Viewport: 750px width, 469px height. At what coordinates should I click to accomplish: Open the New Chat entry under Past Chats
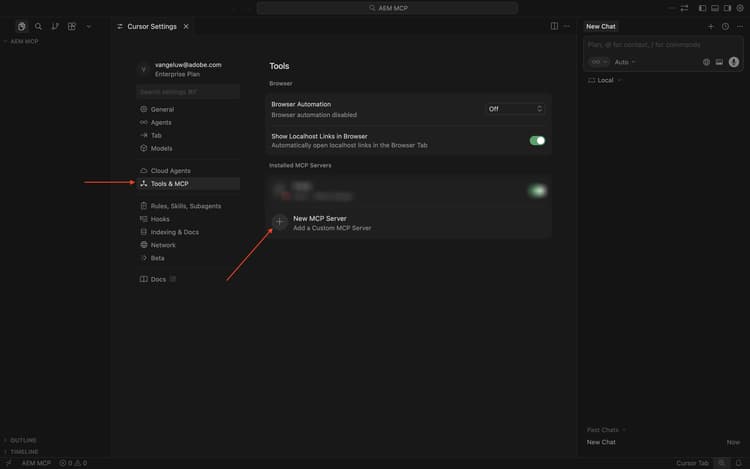[x=663, y=442]
